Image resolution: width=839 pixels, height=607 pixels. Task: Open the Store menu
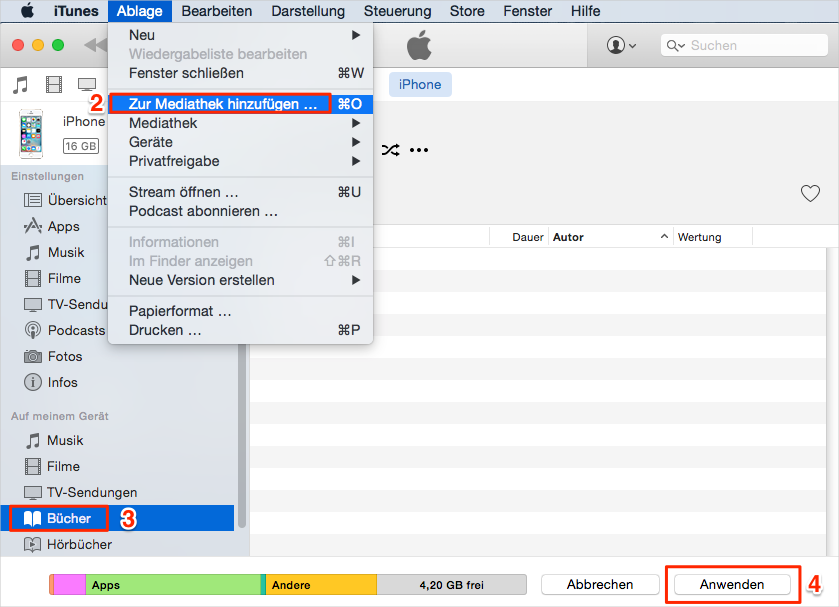click(x=467, y=11)
